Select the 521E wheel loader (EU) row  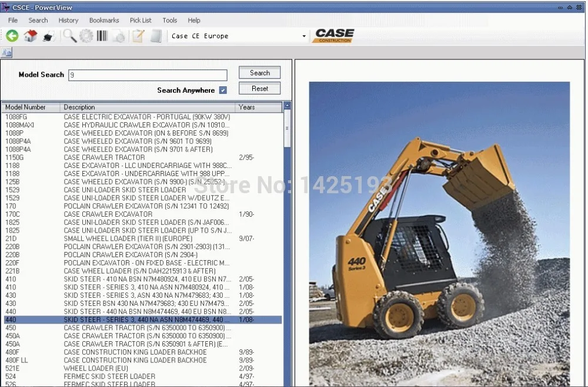click(x=142, y=368)
